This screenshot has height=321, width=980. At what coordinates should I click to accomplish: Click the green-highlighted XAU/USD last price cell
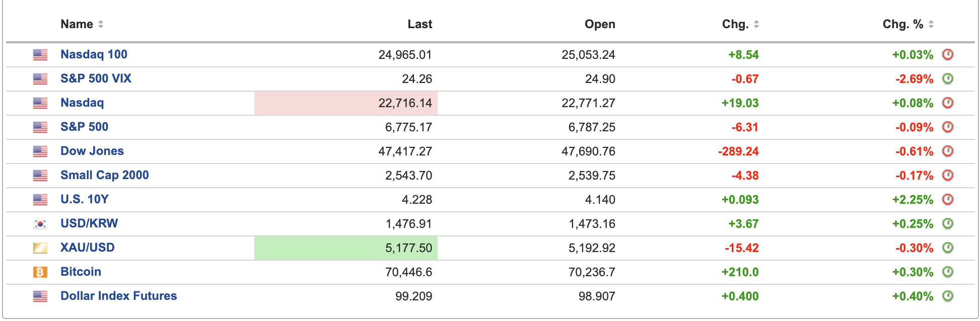pos(346,248)
